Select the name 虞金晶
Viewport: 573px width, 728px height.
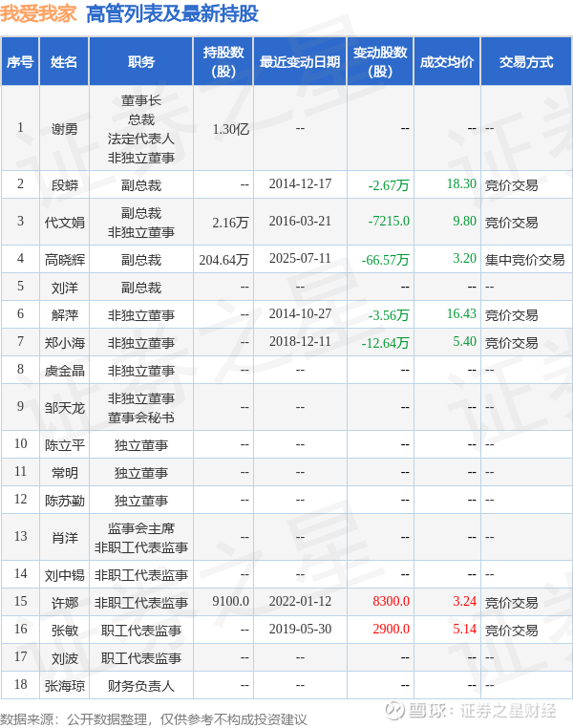point(65,371)
